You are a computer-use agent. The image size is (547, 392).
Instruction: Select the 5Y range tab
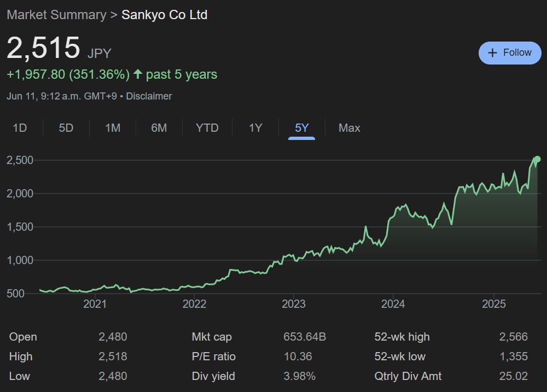click(x=302, y=128)
